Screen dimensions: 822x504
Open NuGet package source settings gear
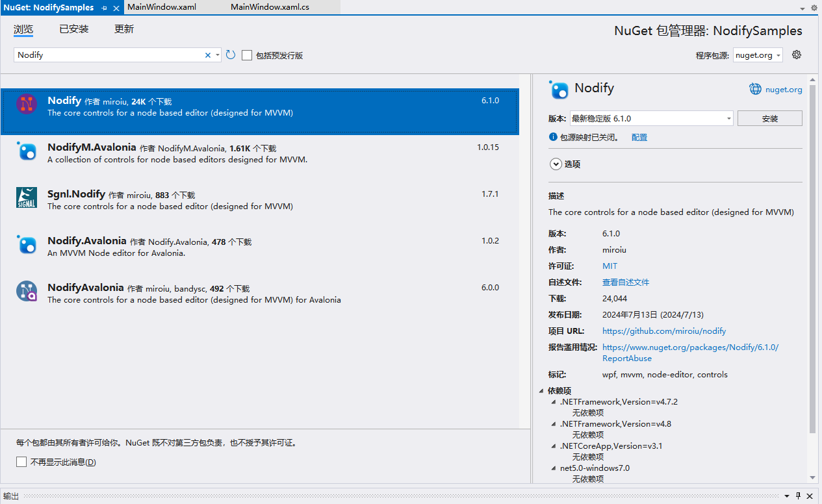[796, 55]
